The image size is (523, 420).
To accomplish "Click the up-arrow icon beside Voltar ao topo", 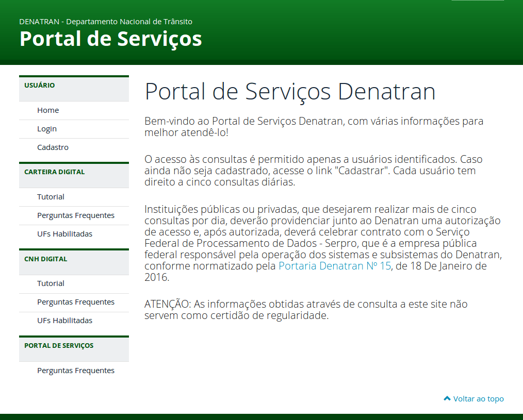I will tap(447, 398).
